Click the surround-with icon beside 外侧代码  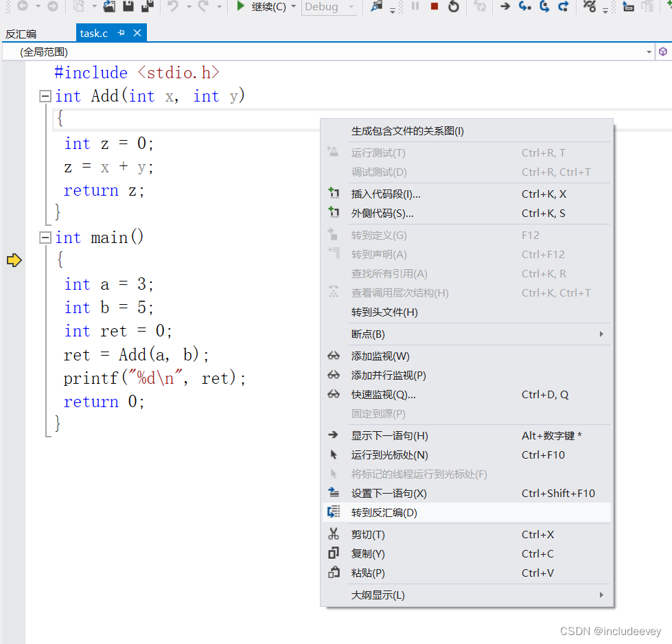[334, 213]
